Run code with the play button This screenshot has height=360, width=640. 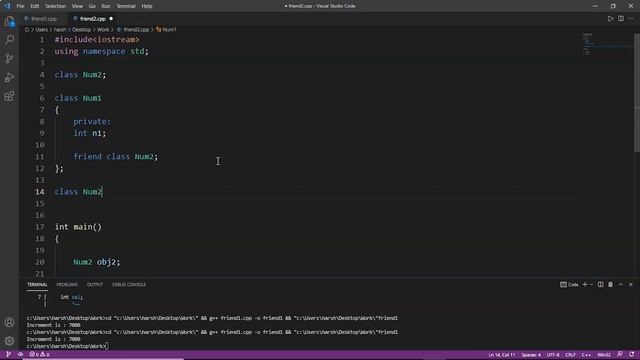click(610, 19)
